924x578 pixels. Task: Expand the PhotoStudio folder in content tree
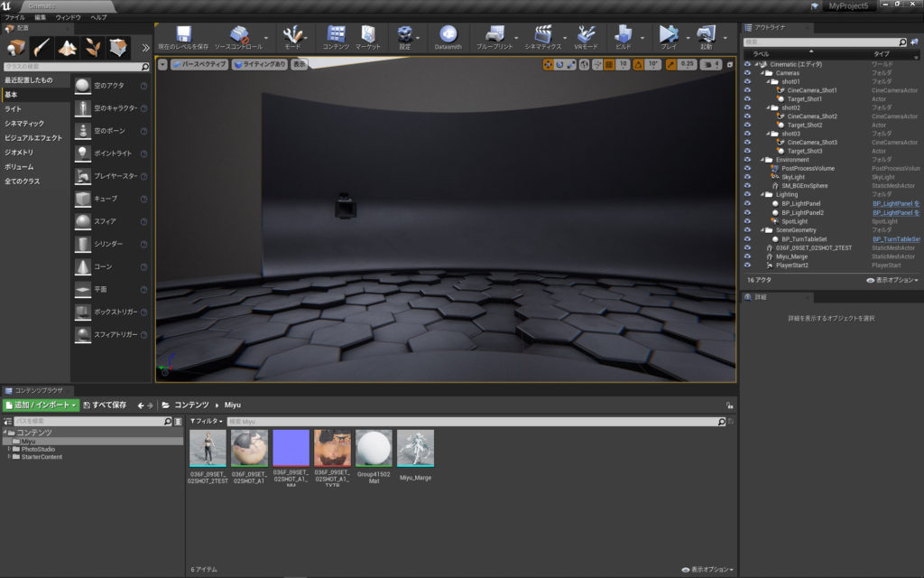(10, 449)
